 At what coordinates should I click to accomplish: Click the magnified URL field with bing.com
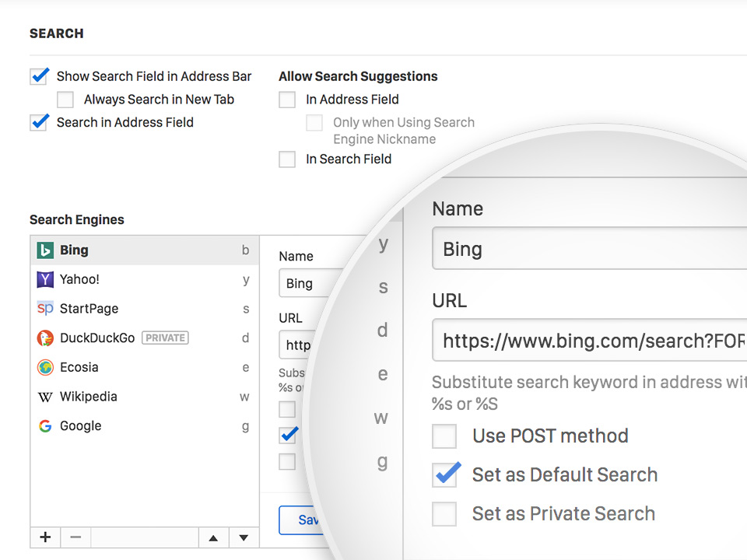(x=589, y=341)
